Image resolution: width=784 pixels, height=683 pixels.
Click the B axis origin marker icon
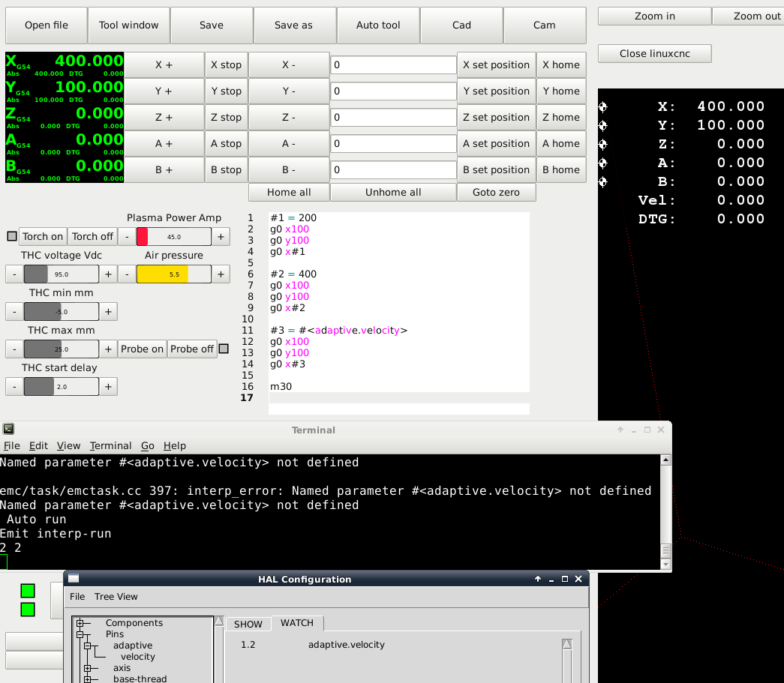603,182
